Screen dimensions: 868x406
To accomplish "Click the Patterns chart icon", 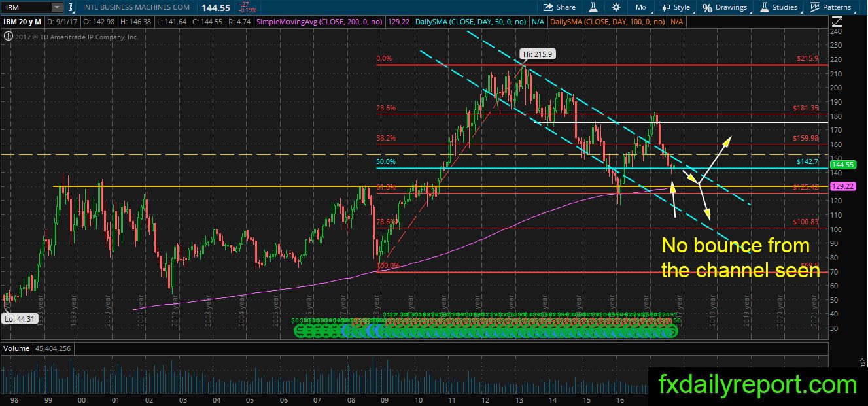I will (x=814, y=7).
